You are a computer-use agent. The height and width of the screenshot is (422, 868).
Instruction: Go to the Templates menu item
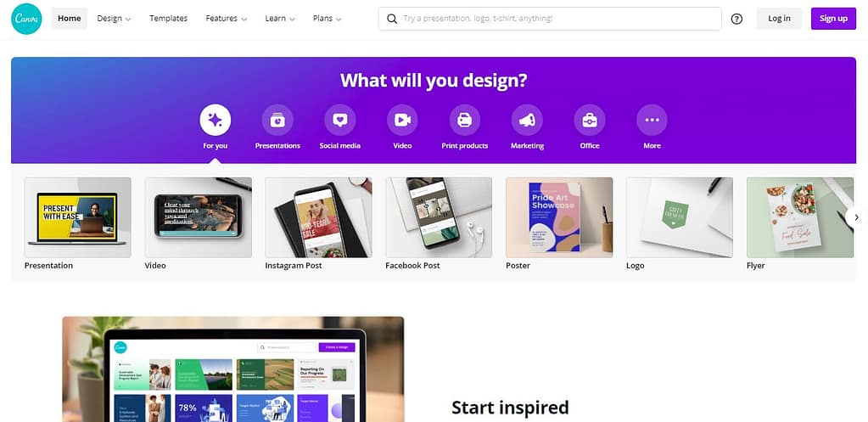[x=168, y=19]
